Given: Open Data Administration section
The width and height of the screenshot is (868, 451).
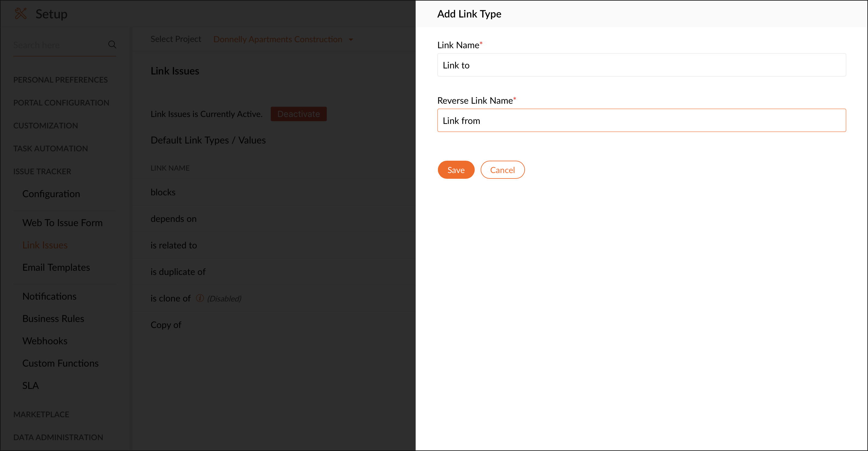Looking at the screenshot, I should tap(58, 437).
